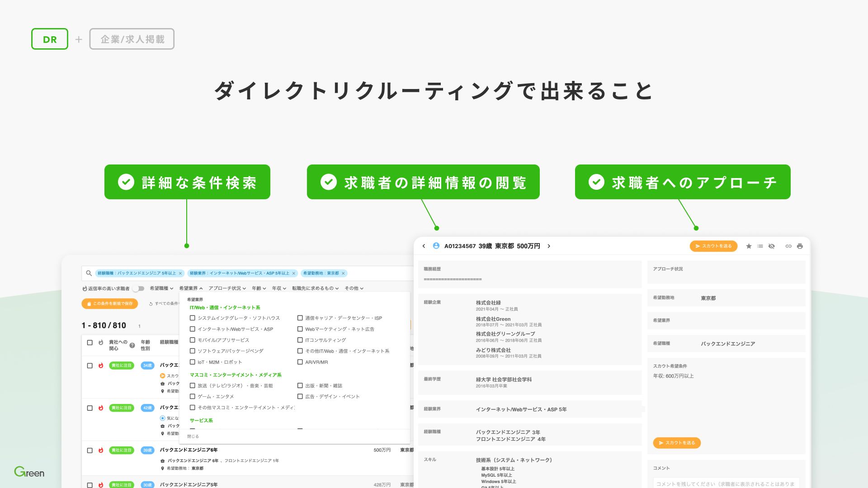
Task: Click the 貴社に注目 badge on 34歳 row
Action: [122, 366]
